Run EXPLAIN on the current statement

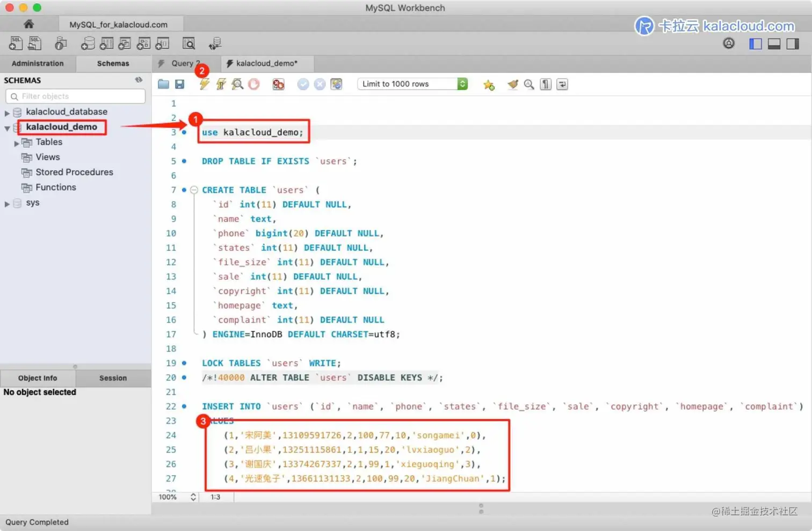[x=237, y=84]
